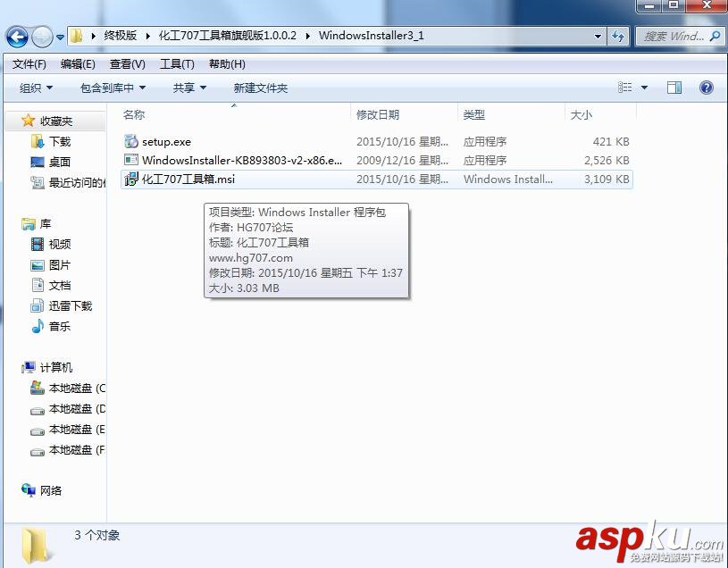Image resolution: width=728 pixels, height=568 pixels.
Task: Select 化工707工具箱.msi file name
Action: coord(188,180)
